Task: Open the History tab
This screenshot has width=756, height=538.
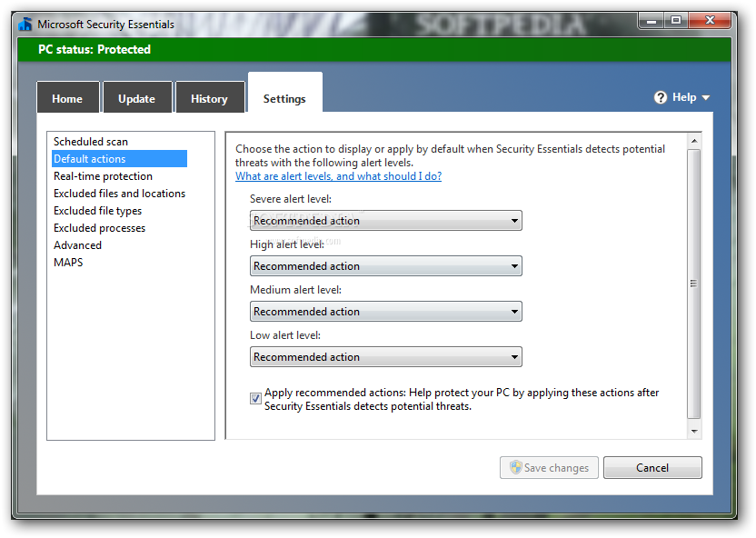Action: 209,97
